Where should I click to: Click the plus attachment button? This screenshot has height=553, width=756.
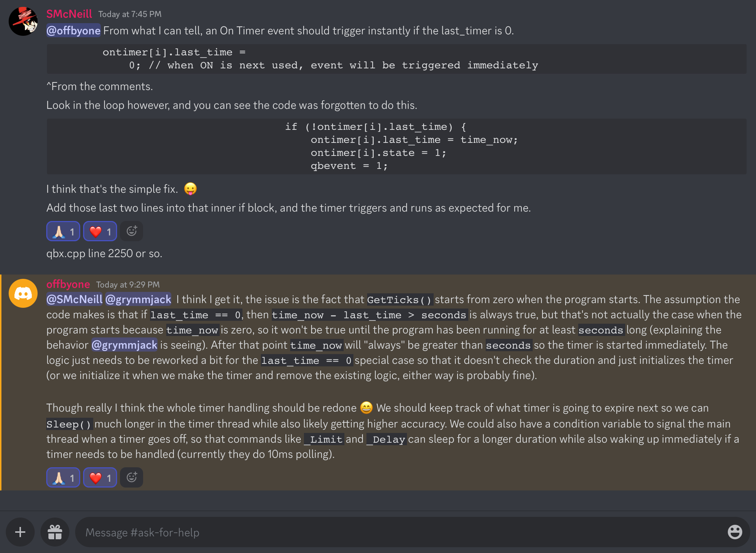[x=20, y=532]
